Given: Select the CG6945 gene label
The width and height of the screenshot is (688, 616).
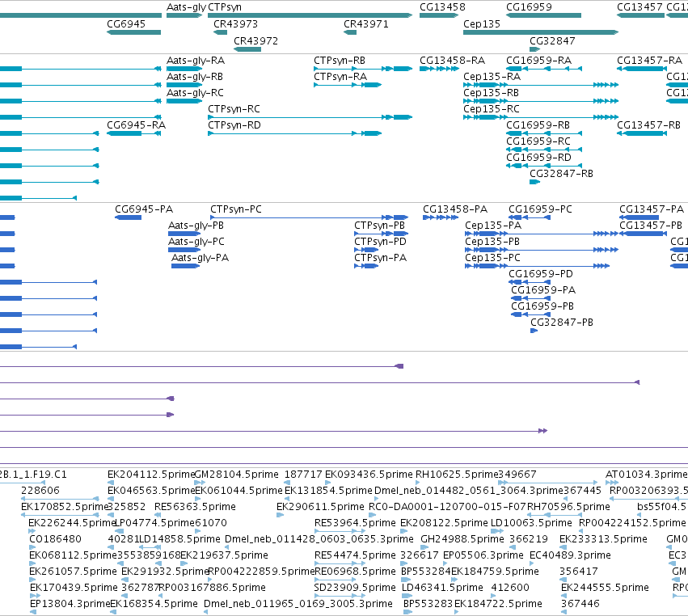Looking at the screenshot, I should pos(126,24).
